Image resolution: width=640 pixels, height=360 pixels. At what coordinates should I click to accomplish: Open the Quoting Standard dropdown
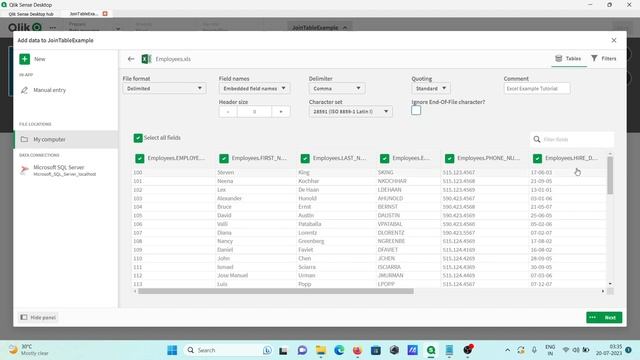point(431,88)
